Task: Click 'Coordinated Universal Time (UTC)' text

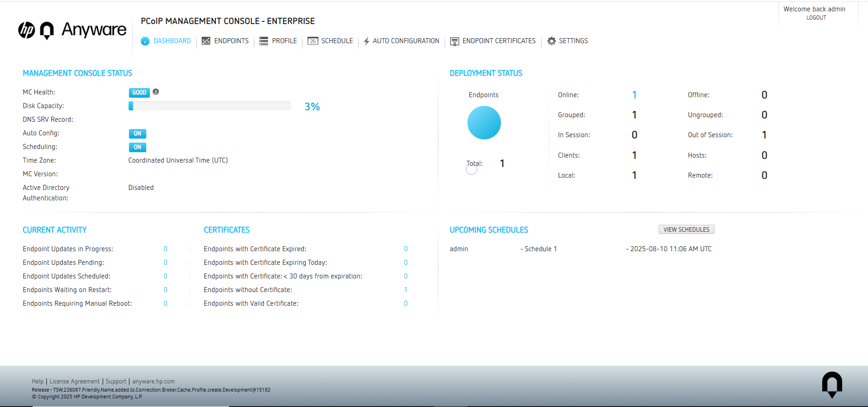Action: point(178,160)
